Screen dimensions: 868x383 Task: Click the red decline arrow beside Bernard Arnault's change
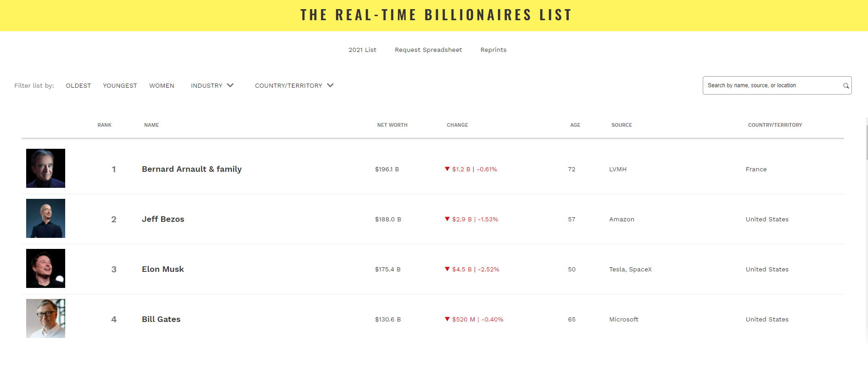pyautogui.click(x=448, y=169)
